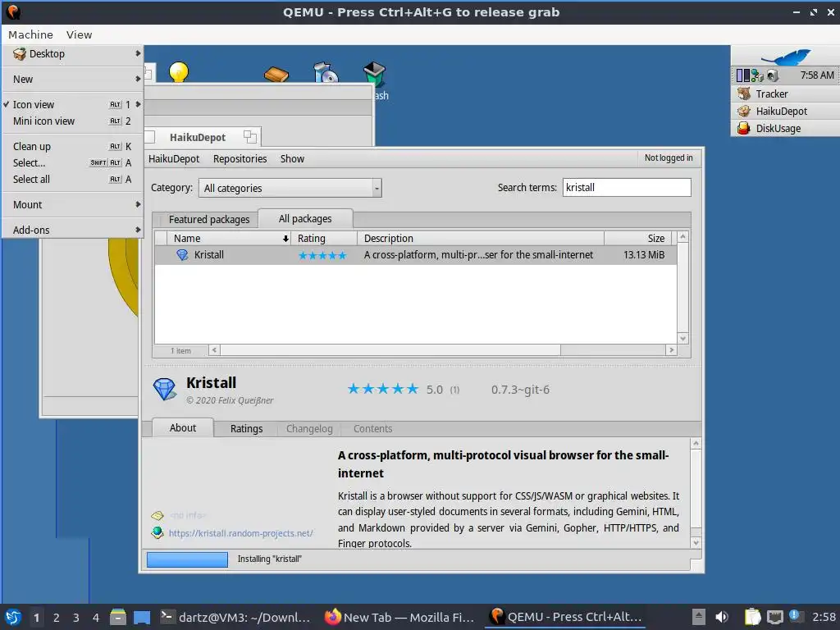840x630 pixels.
Task: Select Mini icon view in the context menu
Action: pyautogui.click(x=72, y=121)
